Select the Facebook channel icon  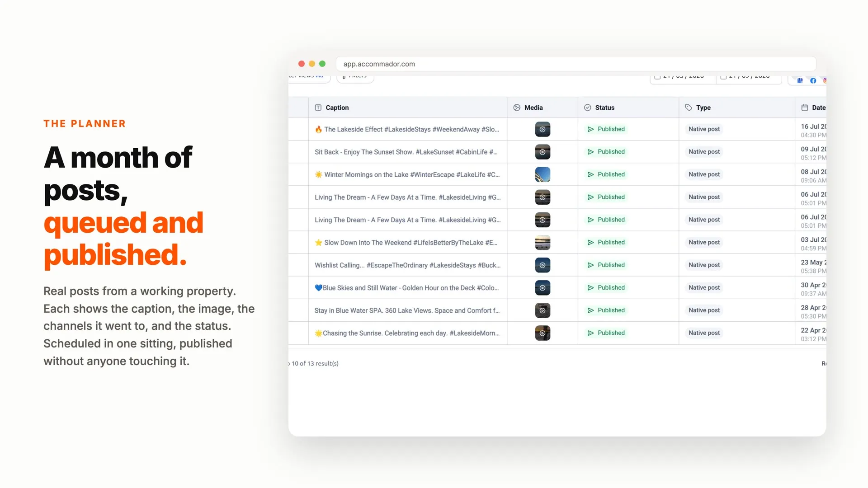pos(813,80)
